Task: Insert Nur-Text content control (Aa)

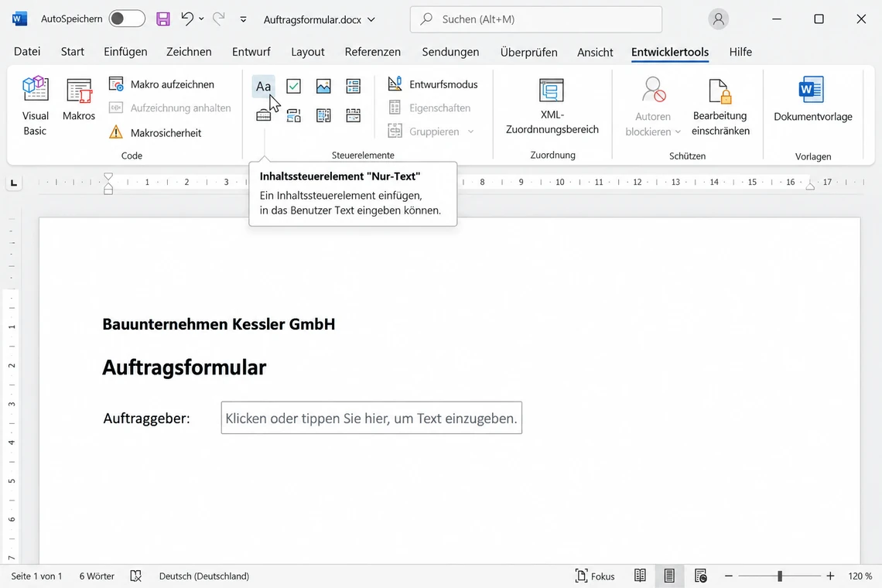Action: point(263,86)
